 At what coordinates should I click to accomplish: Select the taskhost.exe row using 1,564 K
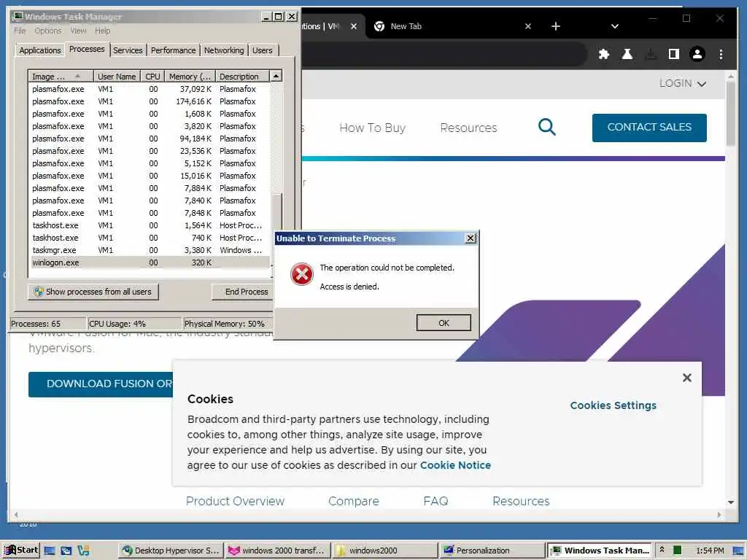click(150, 225)
